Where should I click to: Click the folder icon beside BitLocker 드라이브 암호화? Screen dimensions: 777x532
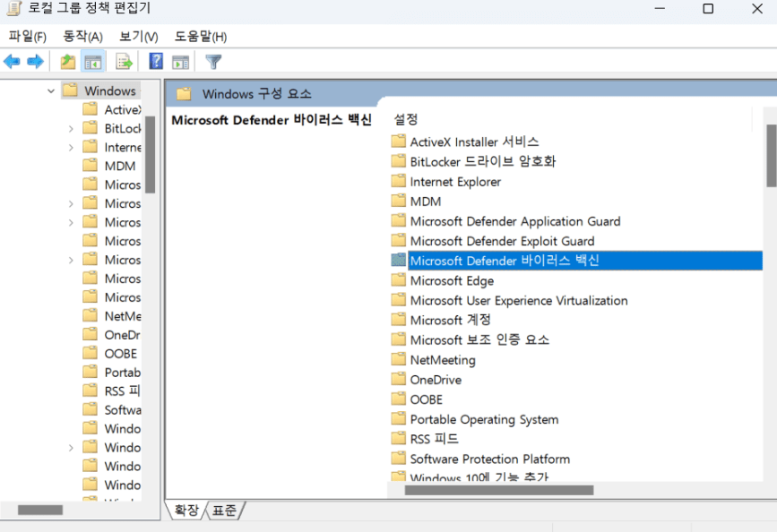tap(399, 161)
